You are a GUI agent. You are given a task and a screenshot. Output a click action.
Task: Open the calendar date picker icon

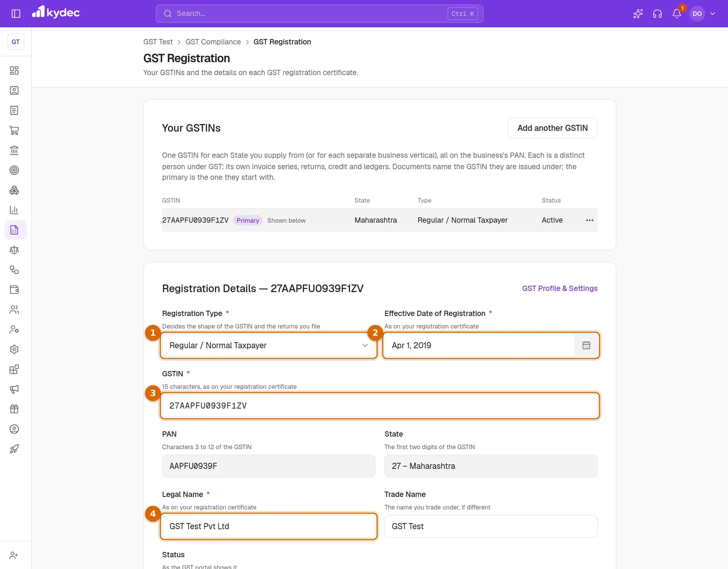pos(586,345)
